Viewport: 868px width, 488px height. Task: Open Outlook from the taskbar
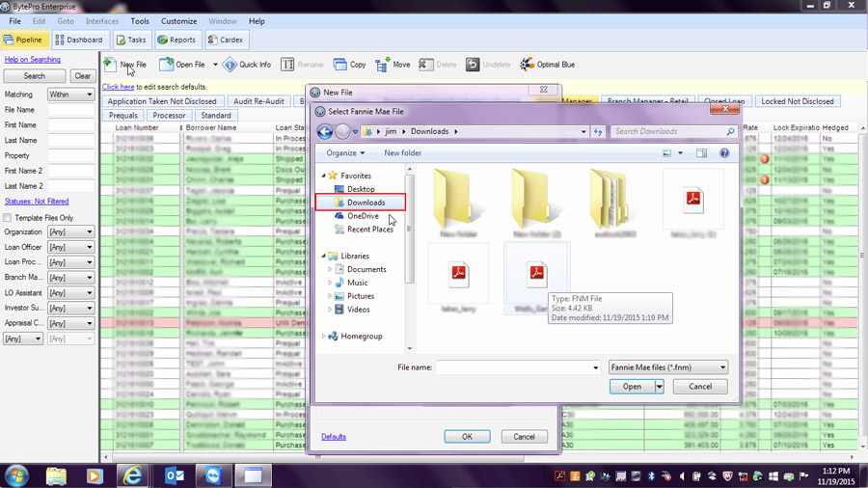click(x=175, y=475)
